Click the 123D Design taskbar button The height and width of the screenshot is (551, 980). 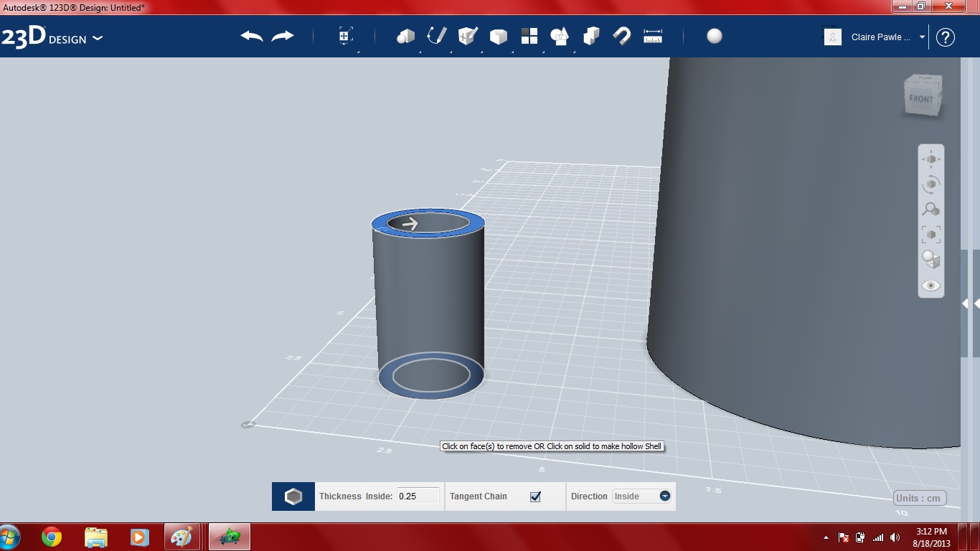230,537
